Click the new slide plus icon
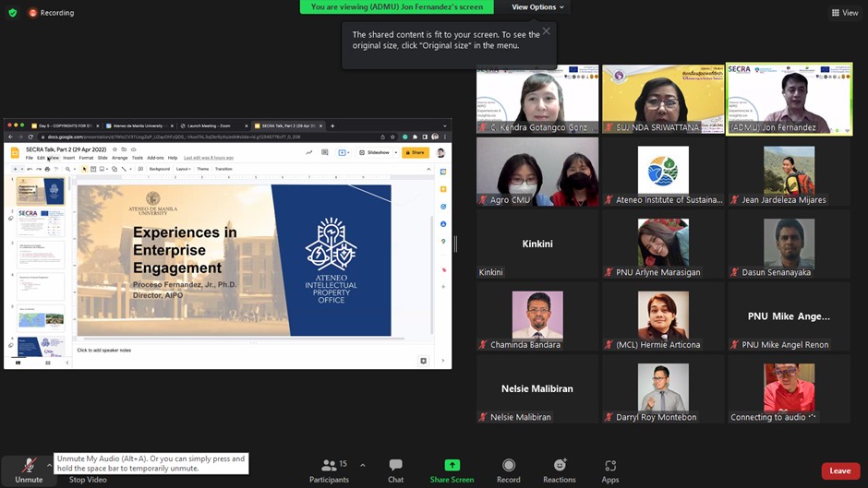This screenshot has height=488, width=868. (15, 169)
